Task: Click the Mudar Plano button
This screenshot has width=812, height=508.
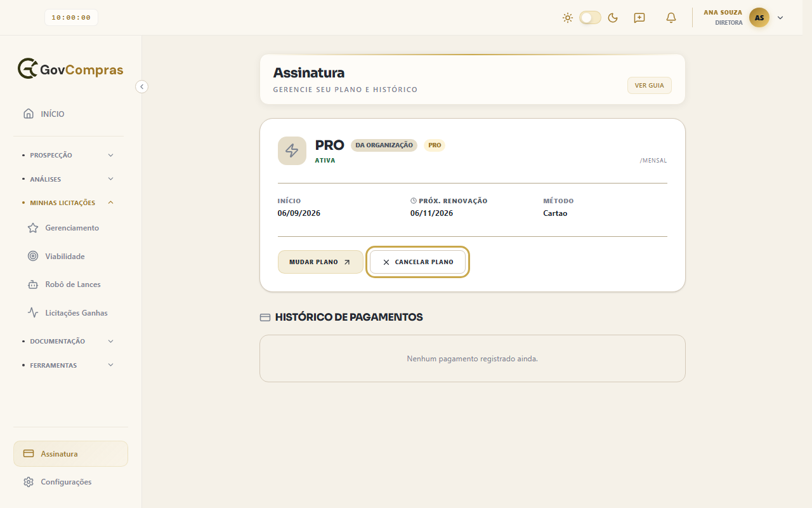Action: coord(320,262)
